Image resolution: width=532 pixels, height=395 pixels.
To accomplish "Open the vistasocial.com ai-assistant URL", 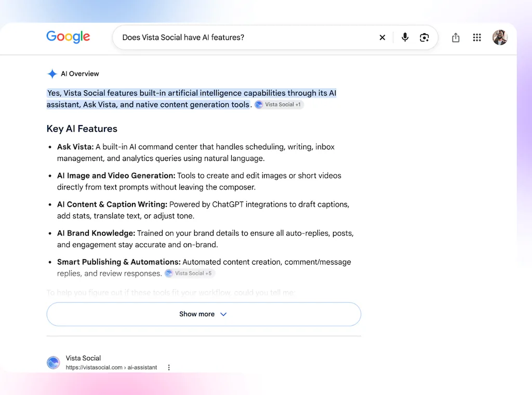I will [x=111, y=367].
